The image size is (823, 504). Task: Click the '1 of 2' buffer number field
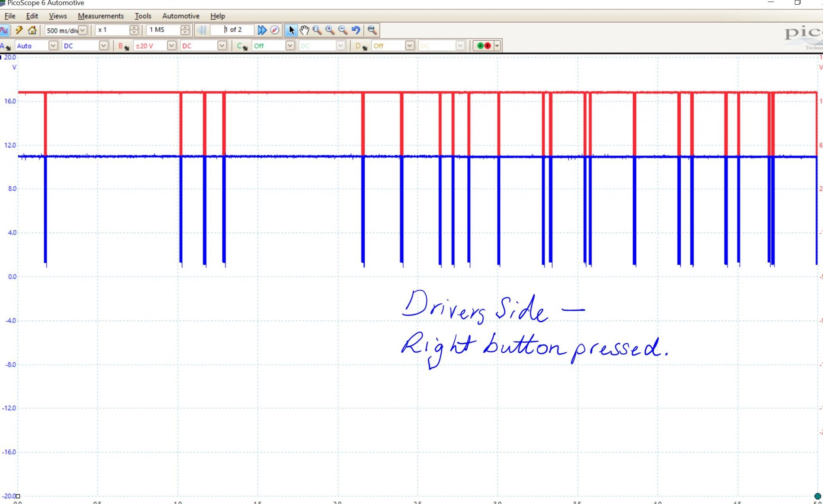tap(233, 30)
